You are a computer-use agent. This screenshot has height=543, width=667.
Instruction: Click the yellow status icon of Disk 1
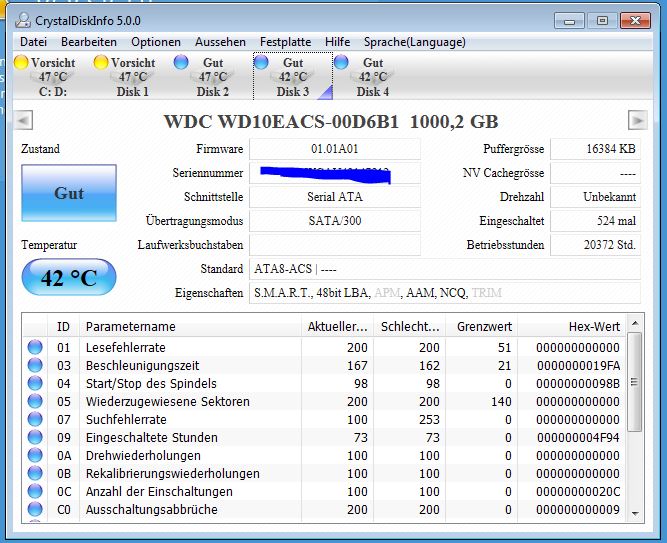[x=101, y=62]
